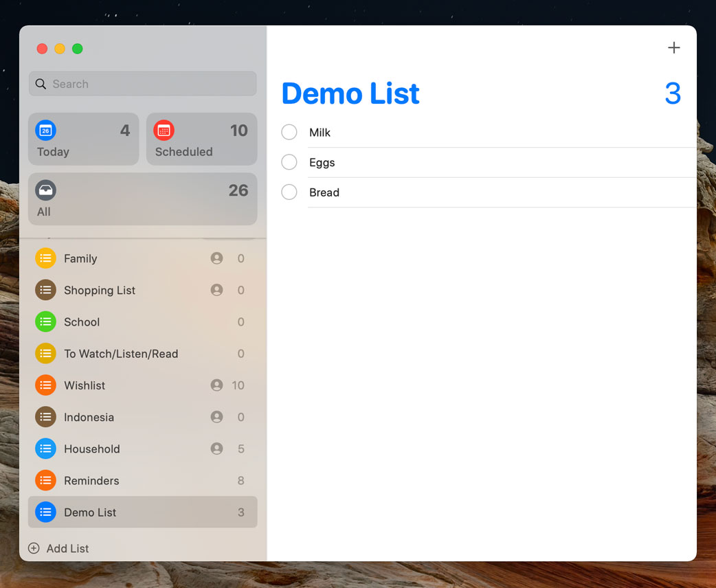Close the Reminders window with red button

42,48
